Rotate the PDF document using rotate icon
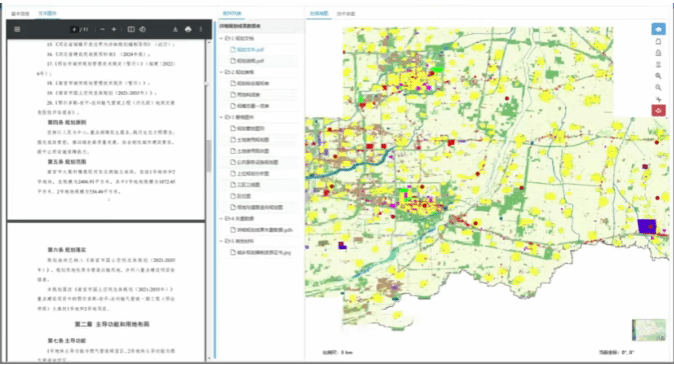 point(143,29)
